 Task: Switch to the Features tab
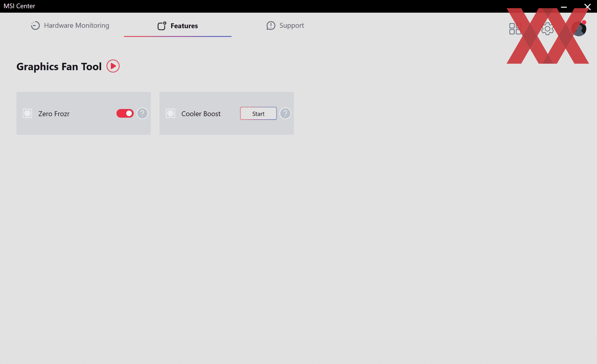point(178,26)
